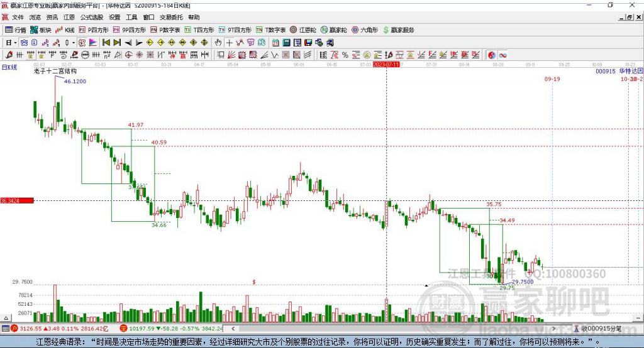This screenshot has width=644, height=348.
Task: Select the n² square tool icon
Action: [107, 55]
